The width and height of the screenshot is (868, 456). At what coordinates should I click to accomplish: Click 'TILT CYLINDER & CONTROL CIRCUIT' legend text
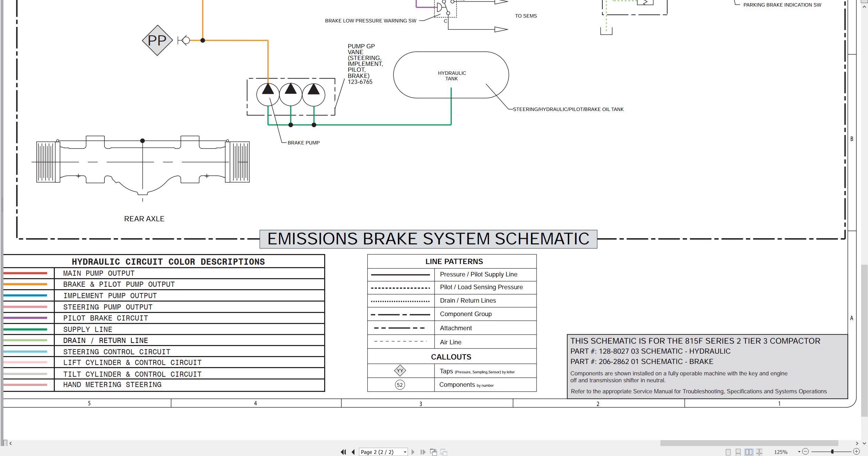(x=132, y=374)
